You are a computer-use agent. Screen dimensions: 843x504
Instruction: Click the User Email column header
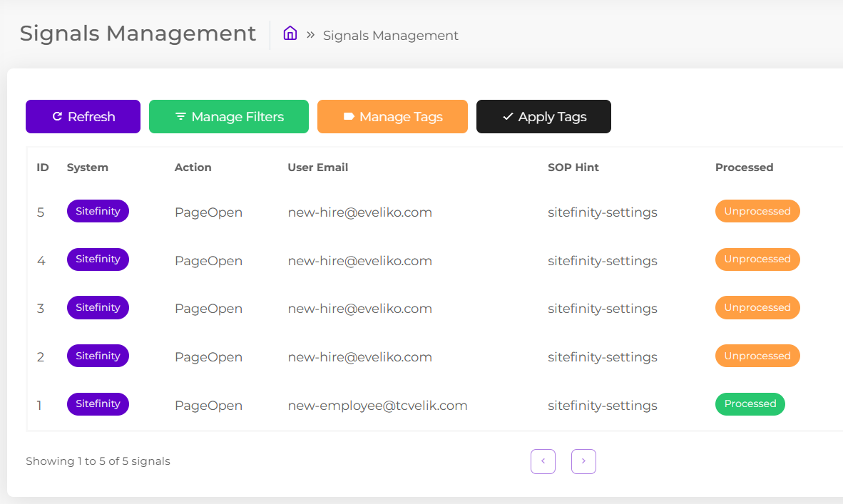click(x=318, y=168)
